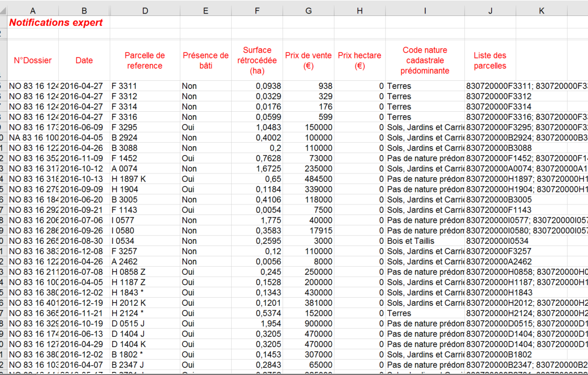Viewport: 588px width, 375px height.
Task: Select column J header
Action: [x=490, y=11]
